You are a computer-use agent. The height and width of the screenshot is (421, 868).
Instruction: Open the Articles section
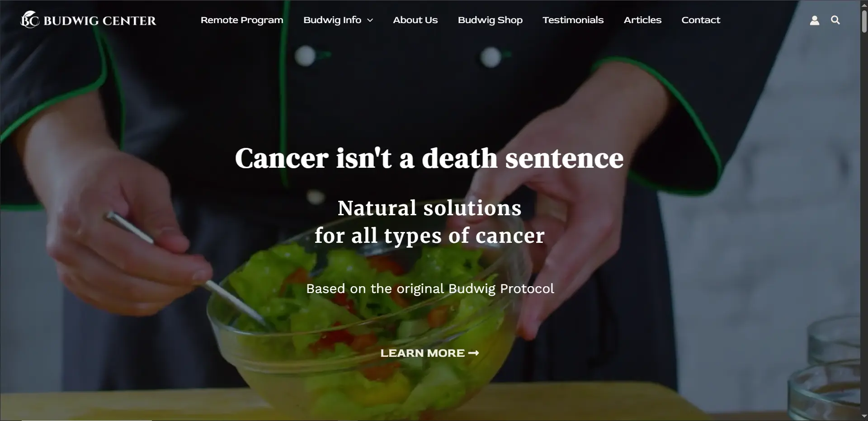(x=642, y=20)
